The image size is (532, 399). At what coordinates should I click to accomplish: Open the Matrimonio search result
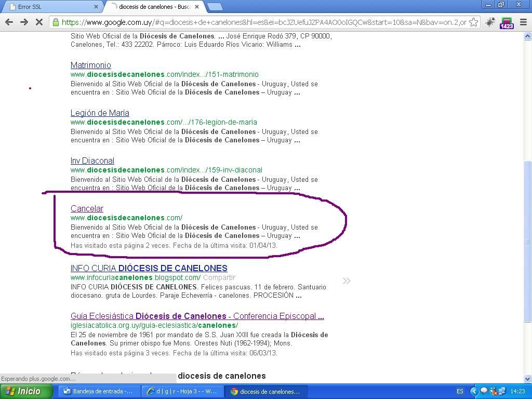pyautogui.click(x=90, y=65)
